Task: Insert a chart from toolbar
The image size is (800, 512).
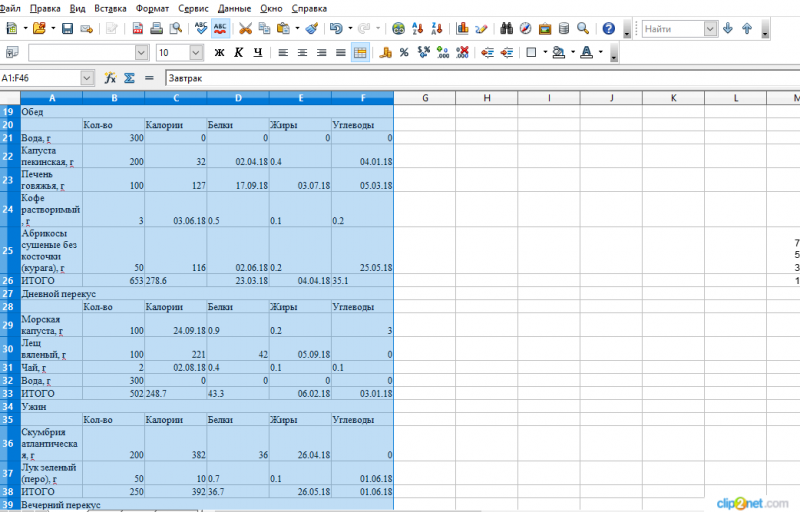Action: click(462, 29)
